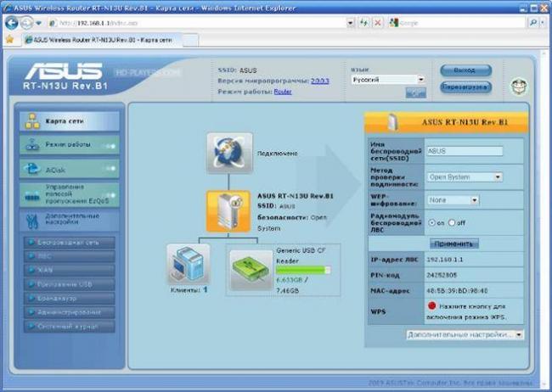
Task: Click the ASUS logo in header
Action: 64,71
